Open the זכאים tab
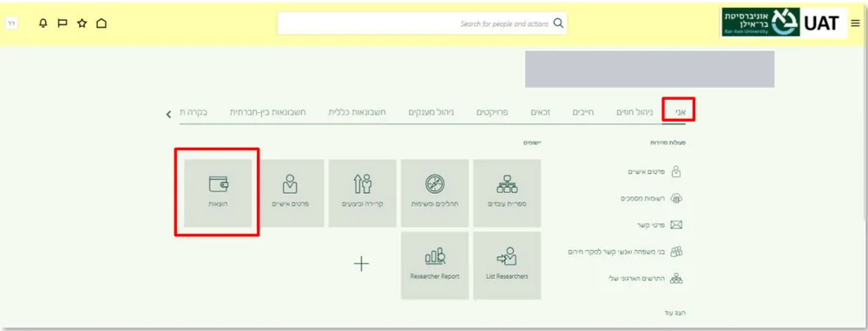 coord(540,112)
